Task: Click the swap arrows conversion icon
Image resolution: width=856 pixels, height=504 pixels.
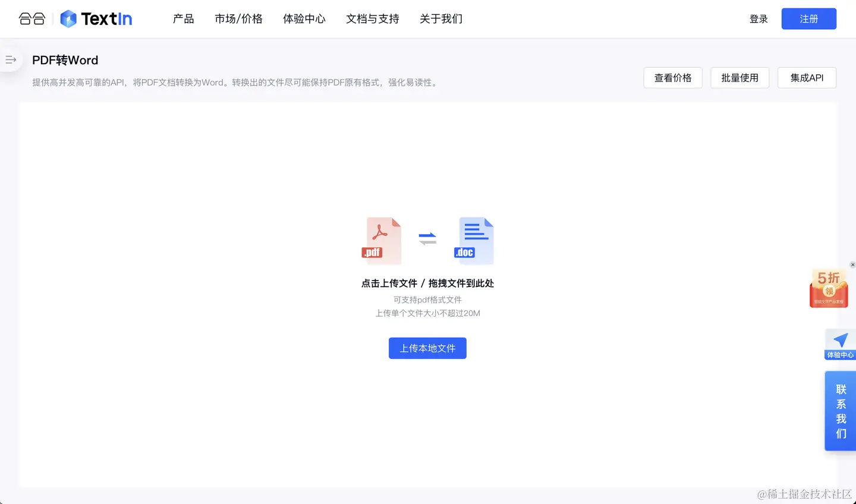Action: click(427, 238)
